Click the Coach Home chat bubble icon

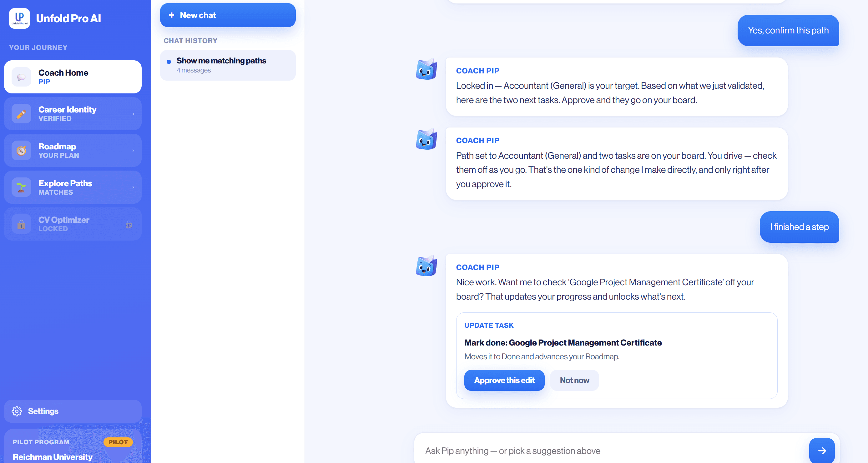pyautogui.click(x=21, y=77)
